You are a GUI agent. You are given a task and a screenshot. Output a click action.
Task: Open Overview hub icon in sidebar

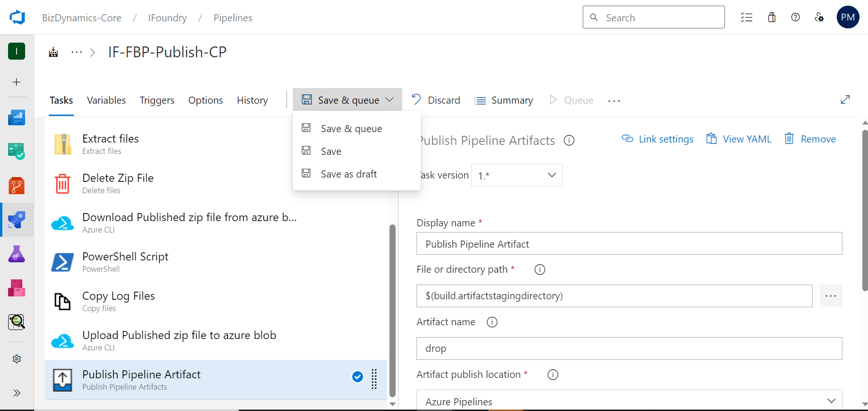[x=17, y=117]
